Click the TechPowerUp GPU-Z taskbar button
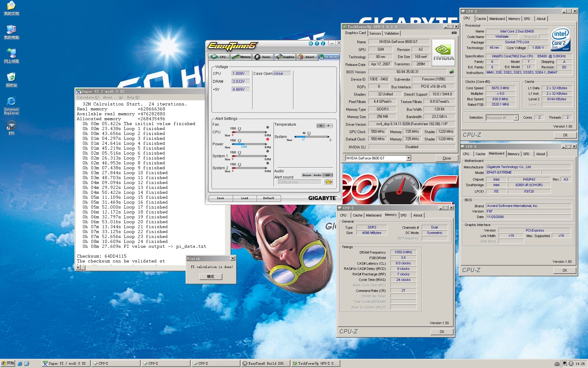 point(315,363)
